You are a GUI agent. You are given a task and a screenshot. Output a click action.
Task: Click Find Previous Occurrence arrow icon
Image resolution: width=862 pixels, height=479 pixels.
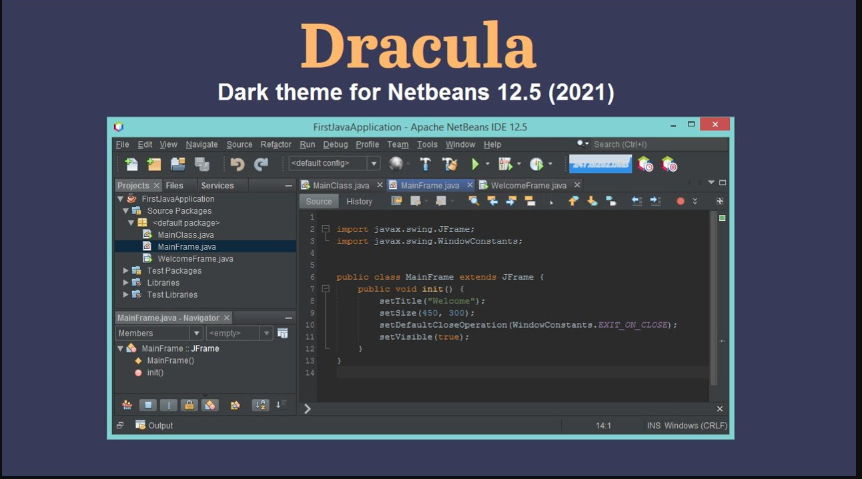[493, 201]
